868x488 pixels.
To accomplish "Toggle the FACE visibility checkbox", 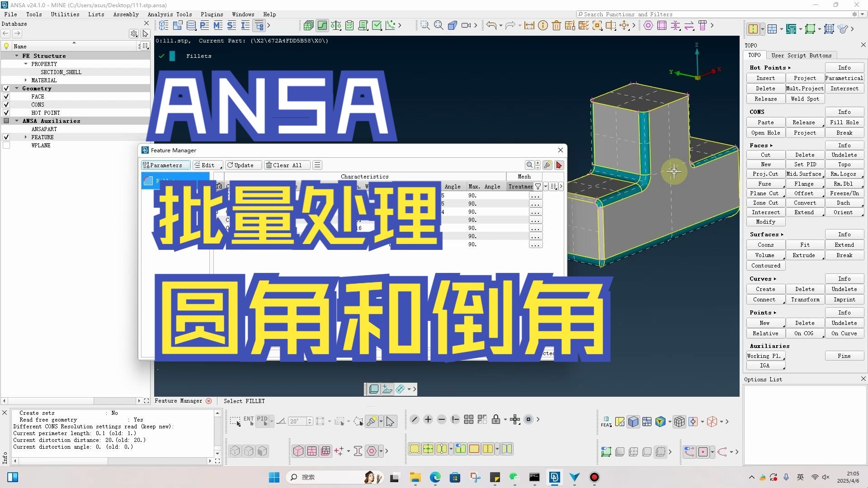I will pyautogui.click(x=6, y=97).
